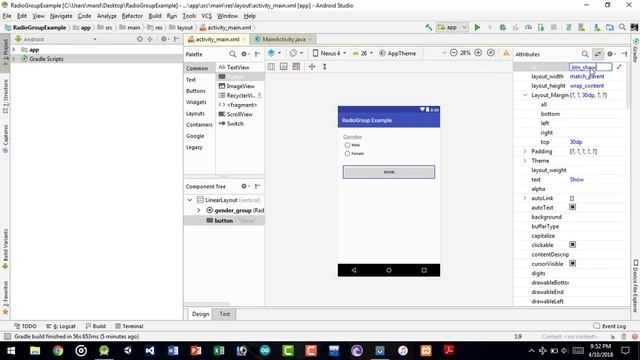Click the gray Stop icon in the toolbar
The width and height of the screenshot is (640, 360).
pos(553,27)
